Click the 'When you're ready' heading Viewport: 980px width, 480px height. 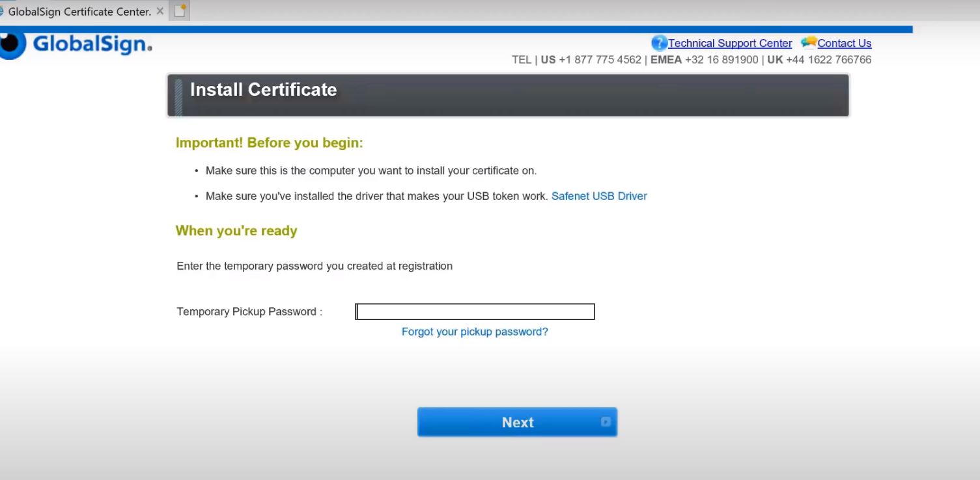(236, 231)
